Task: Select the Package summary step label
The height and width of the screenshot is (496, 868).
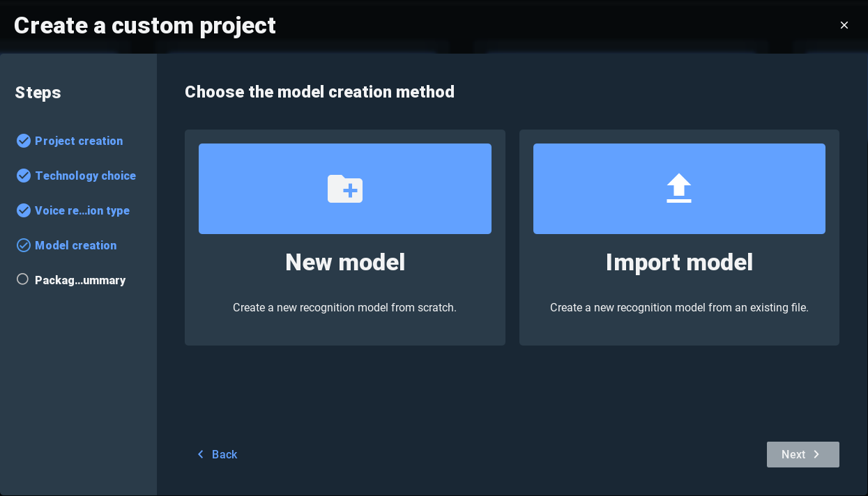Action: click(x=80, y=280)
